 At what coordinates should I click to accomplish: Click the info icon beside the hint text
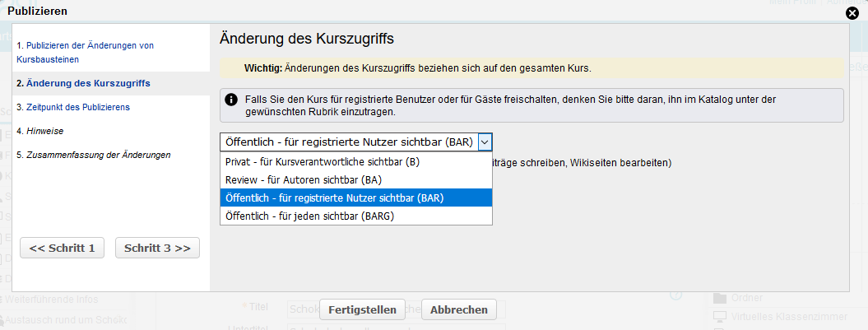(232, 99)
